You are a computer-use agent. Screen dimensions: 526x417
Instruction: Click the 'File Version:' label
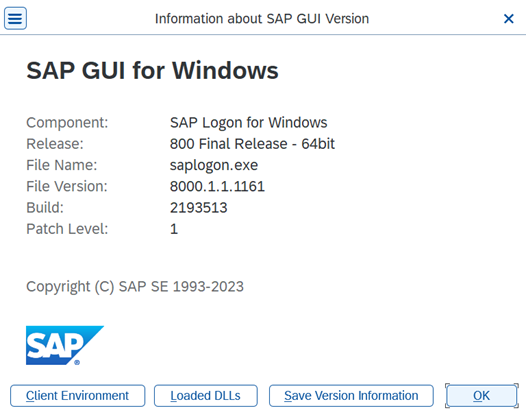click(67, 187)
